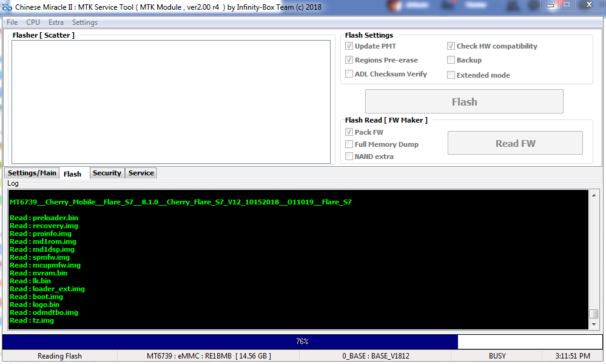Open the Settings menu
The height and width of the screenshot is (364, 606).
tap(85, 22)
